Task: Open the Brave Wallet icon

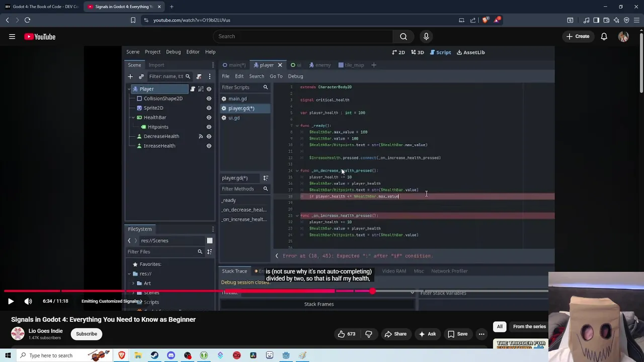Action: (x=606, y=20)
